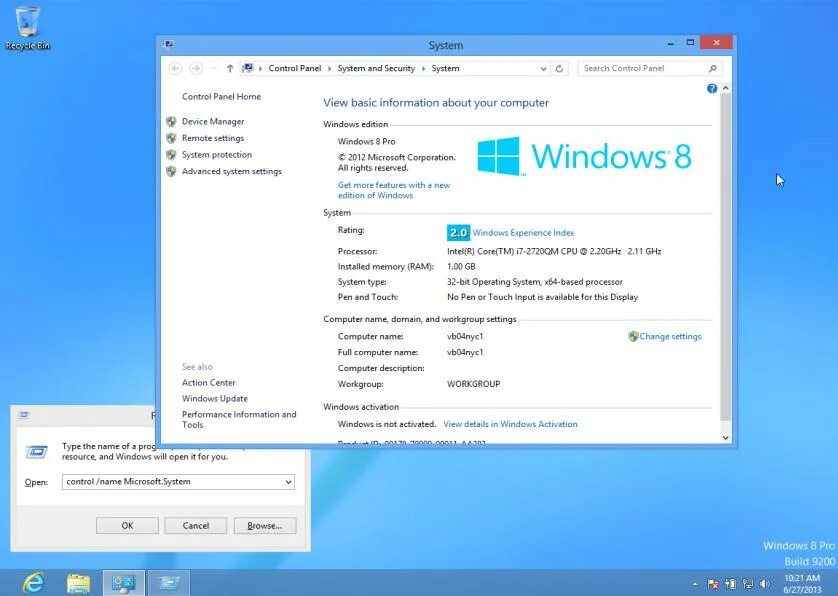Click Browse... in the Run dialog
The width and height of the screenshot is (838, 596).
265,525
